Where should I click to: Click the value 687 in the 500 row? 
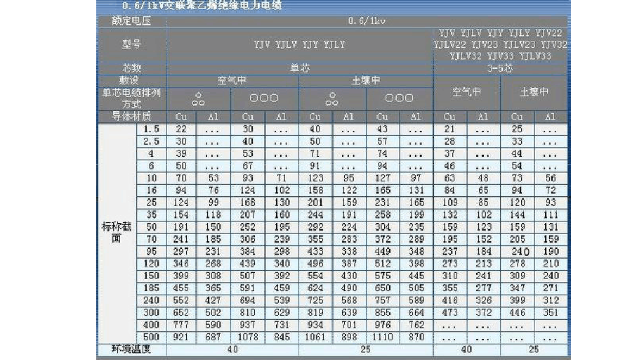pyautogui.click(x=213, y=337)
